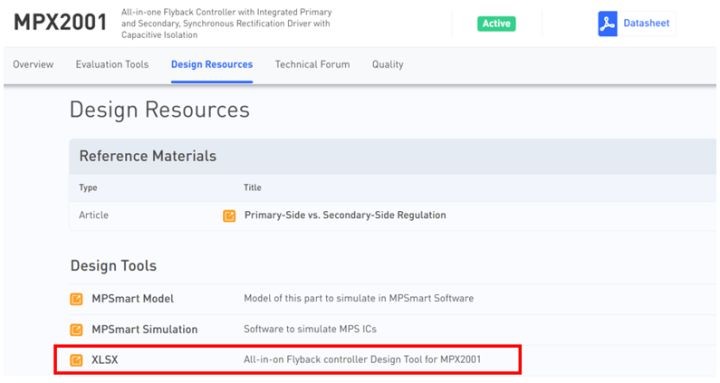Screen dimensions: 720x383
Task: Click 'Software to simulate MPS ICs' description
Action: coord(310,329)
